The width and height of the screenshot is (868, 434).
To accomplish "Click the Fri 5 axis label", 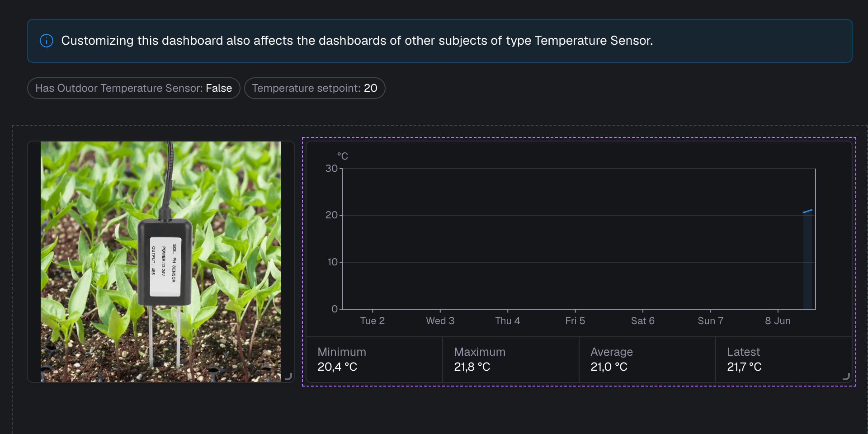I will click(x=575, y=321).
